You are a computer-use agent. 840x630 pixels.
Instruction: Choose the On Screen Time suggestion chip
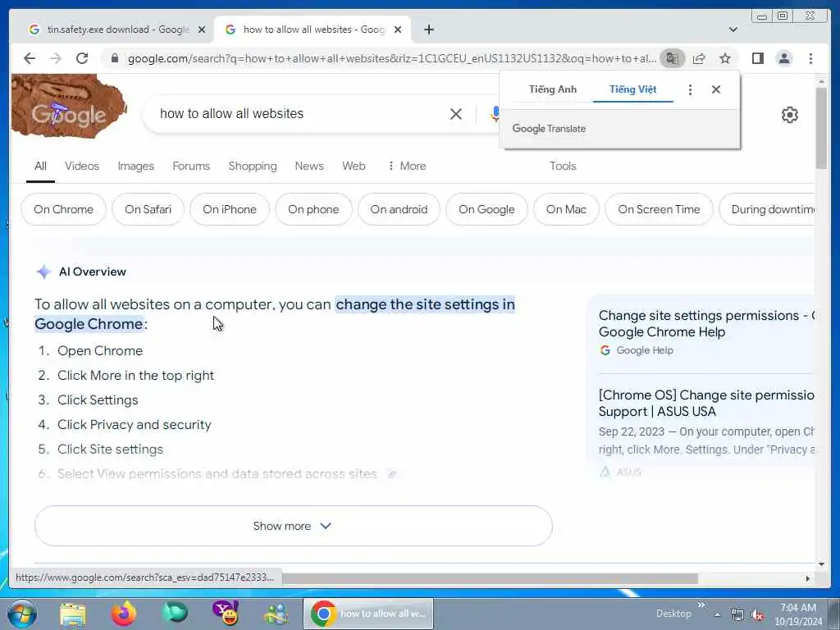point(659,209)
